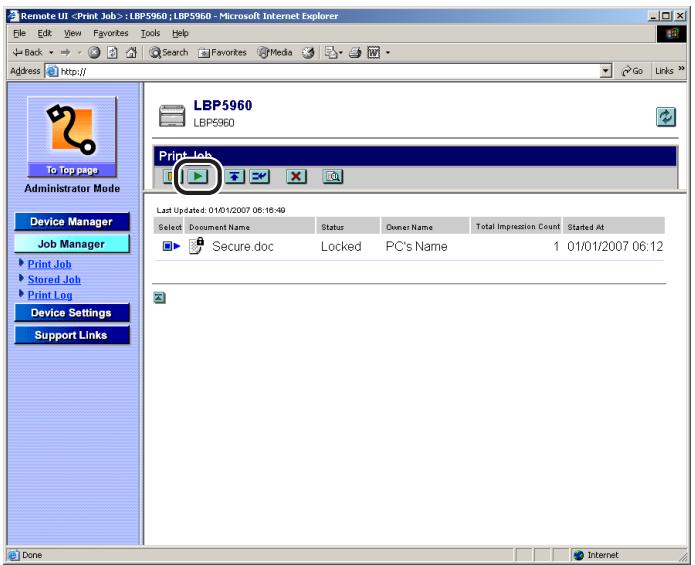Click the secured document icon for Secure.doc
The width and height of the screenshot is (695, 565).
(196, 245)
